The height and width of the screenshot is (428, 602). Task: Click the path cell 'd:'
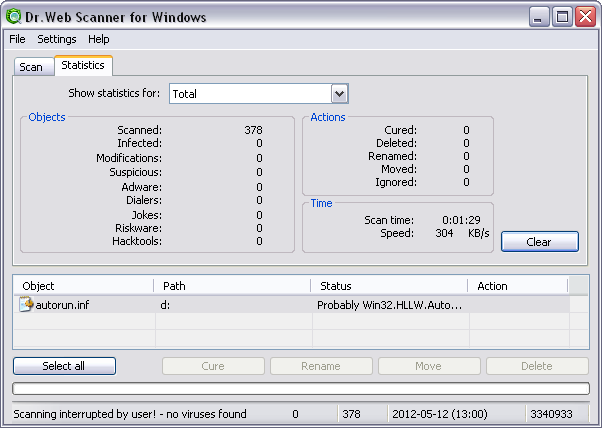tap(165, 305)
